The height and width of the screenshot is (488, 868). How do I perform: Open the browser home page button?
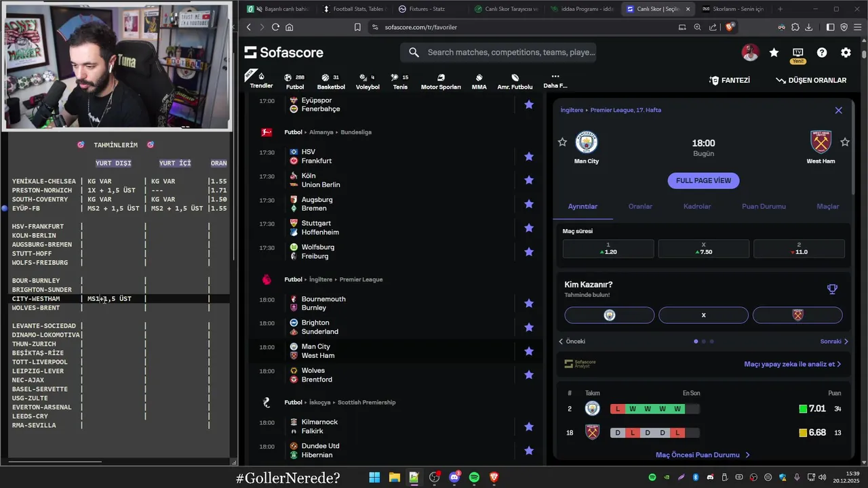tap(290, 27)
